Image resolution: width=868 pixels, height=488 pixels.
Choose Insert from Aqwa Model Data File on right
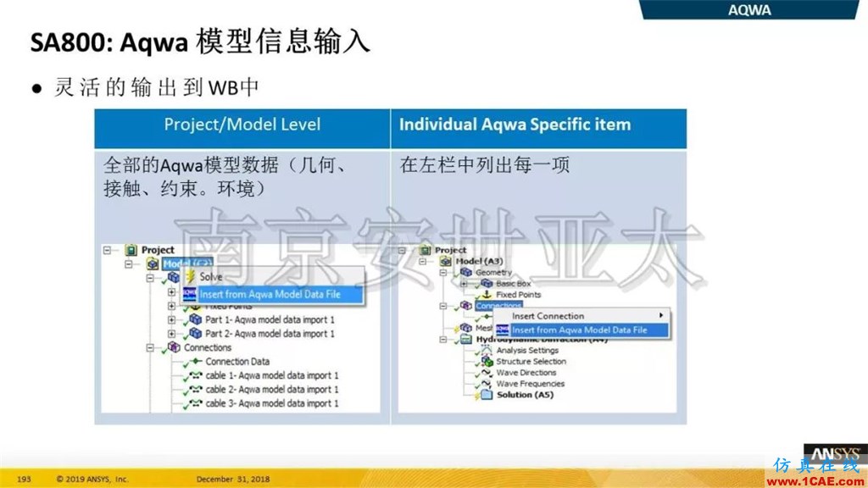pos(581,330)
